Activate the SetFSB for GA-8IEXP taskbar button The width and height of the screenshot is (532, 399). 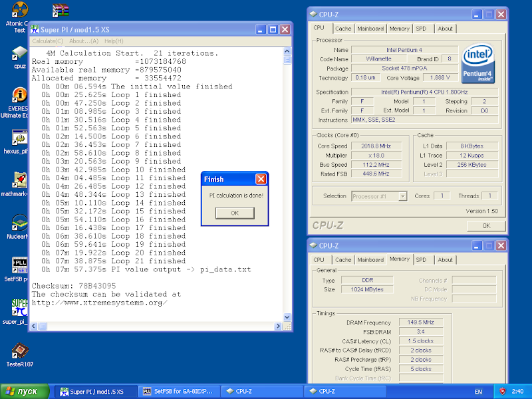coord(179,392)
